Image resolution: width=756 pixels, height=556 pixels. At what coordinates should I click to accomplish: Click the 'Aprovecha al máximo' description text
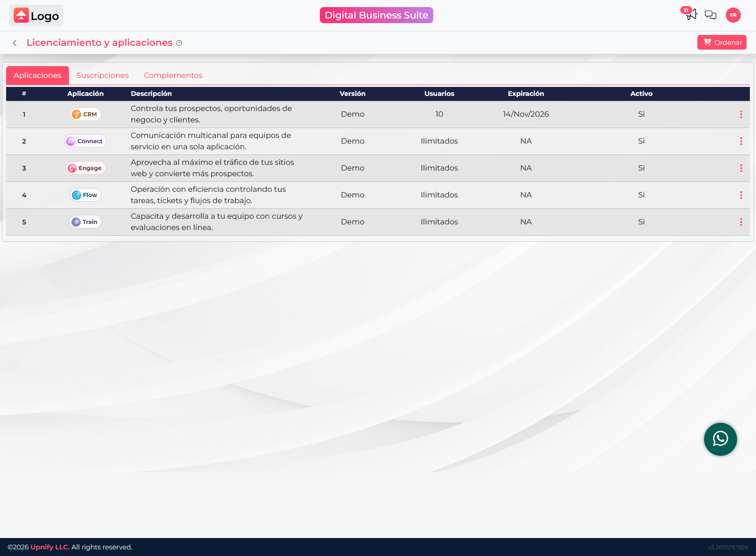click(x=212, y=168)
